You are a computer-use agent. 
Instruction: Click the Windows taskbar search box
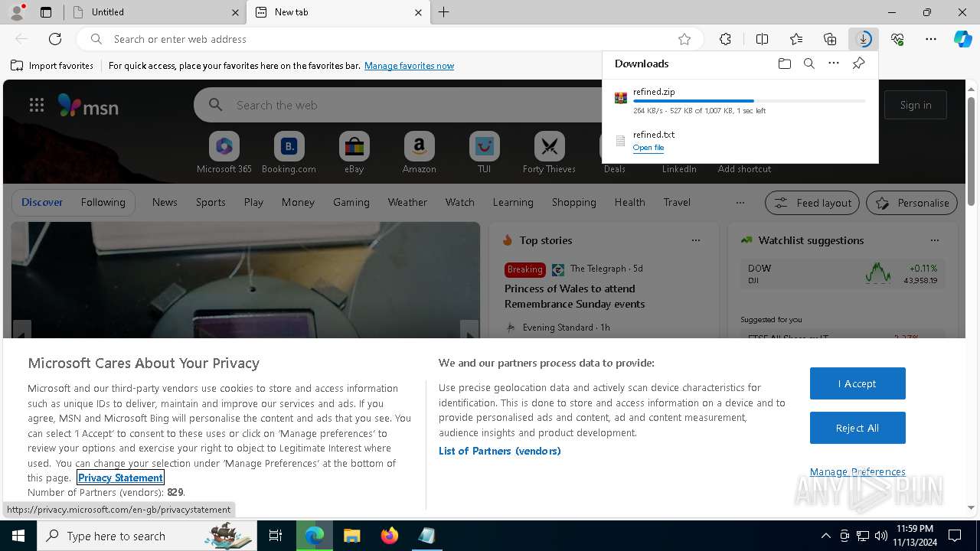[147, 536]
